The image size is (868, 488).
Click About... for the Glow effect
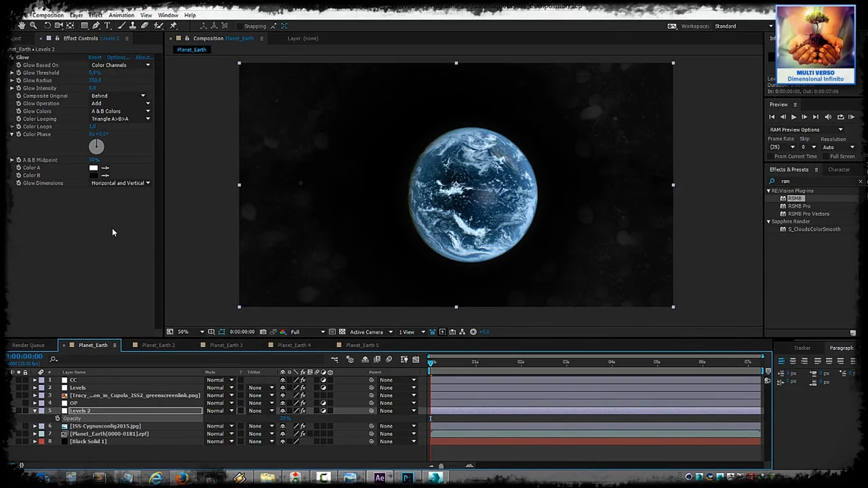tap(144, 57)
